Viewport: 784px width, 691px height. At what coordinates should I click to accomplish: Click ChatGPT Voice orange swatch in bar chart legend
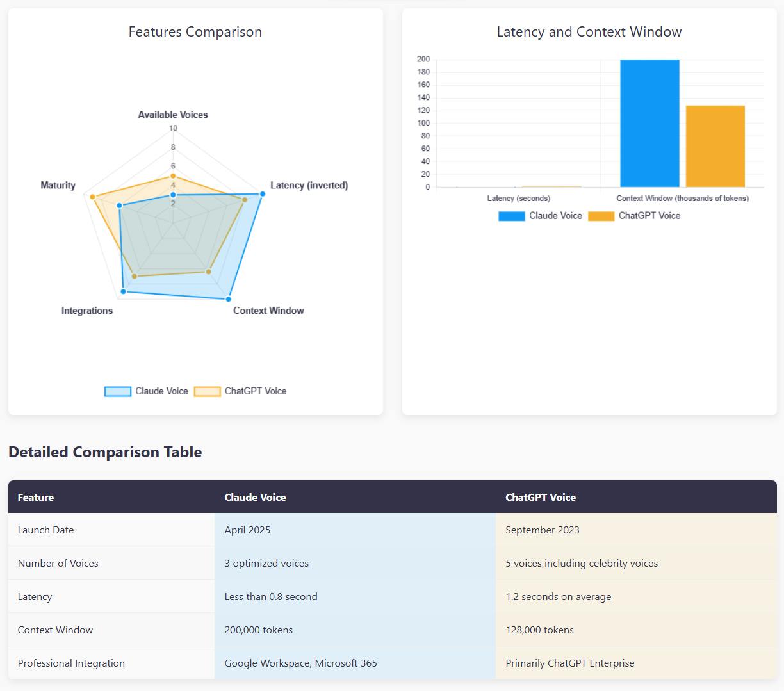[601, 216]
